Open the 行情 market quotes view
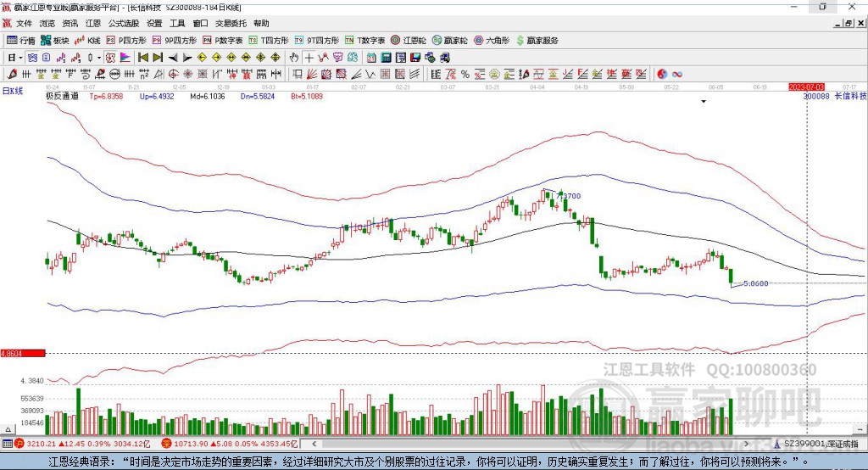 tap(21, 41)
